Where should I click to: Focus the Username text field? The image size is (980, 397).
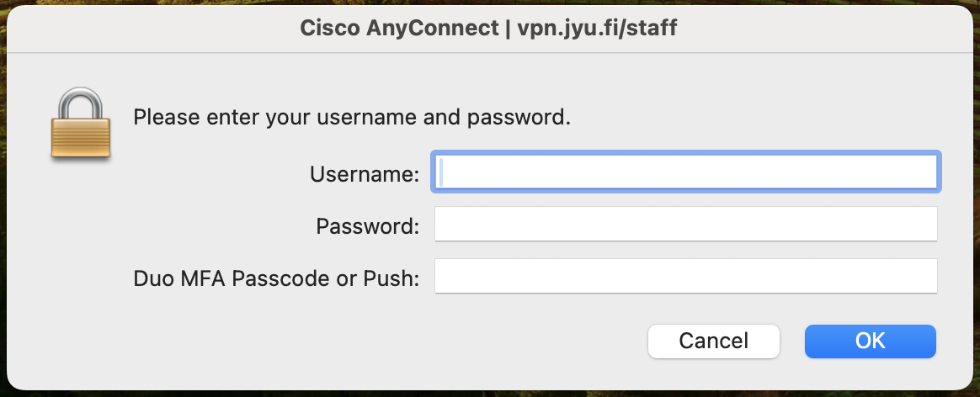[685, 173]
